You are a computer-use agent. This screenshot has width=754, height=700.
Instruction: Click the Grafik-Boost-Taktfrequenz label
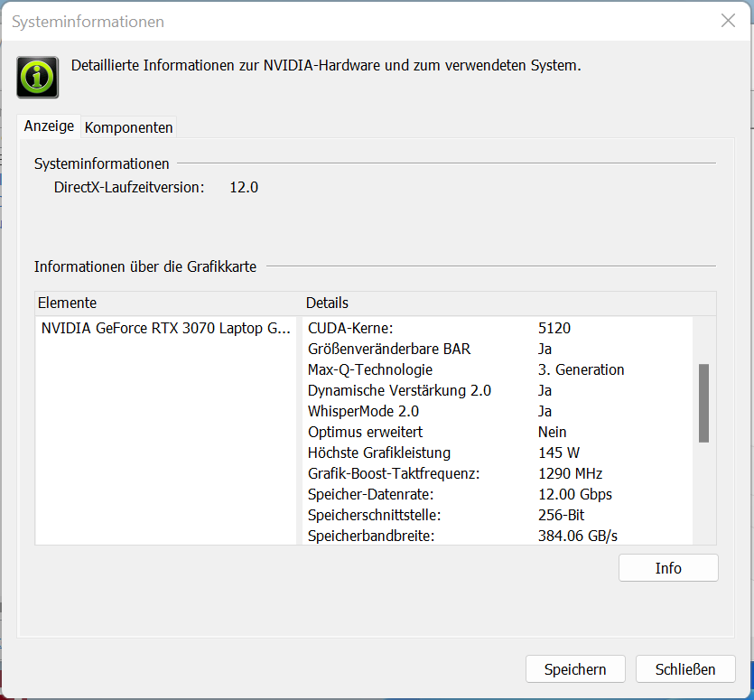pyautogui.click(x=394, y=473)
